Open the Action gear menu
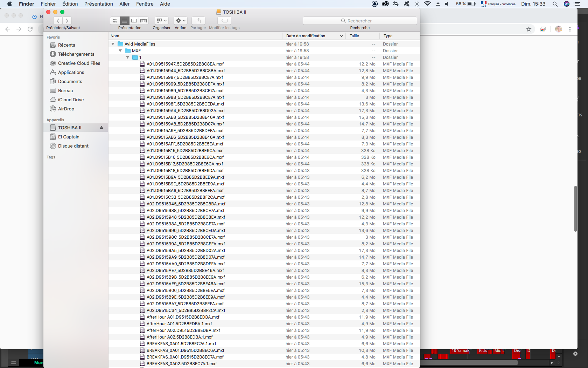588x368 pixels. click(x=181, y=21)
